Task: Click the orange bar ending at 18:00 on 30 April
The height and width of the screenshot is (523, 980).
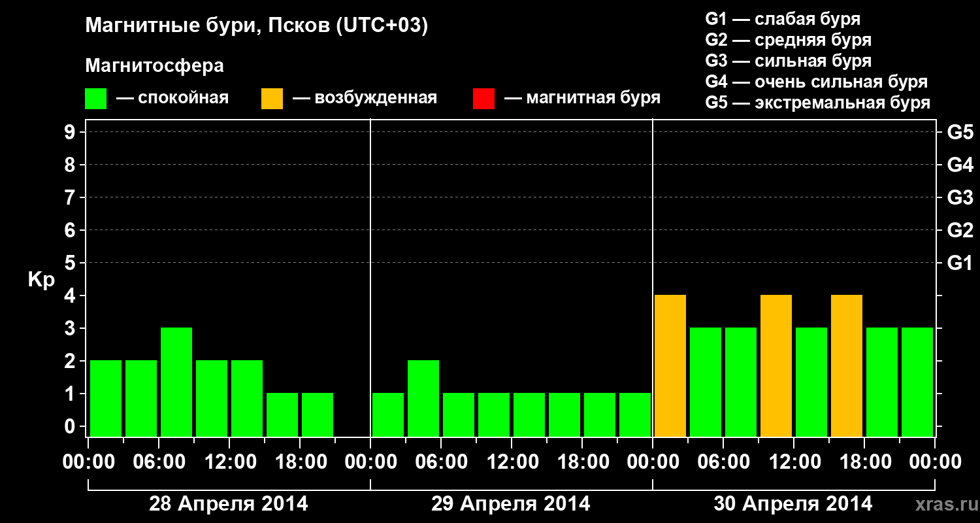Action: (847, 365)
